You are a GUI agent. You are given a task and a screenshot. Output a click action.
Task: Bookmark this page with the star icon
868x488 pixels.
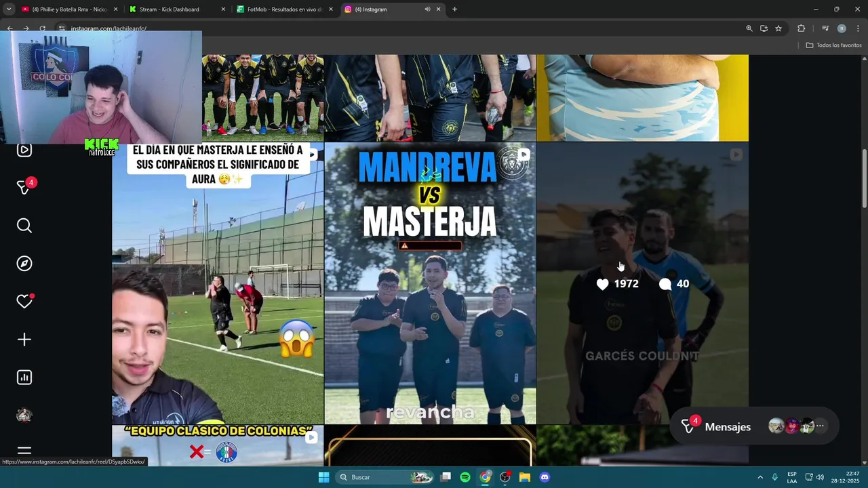(x=778, y=28)
